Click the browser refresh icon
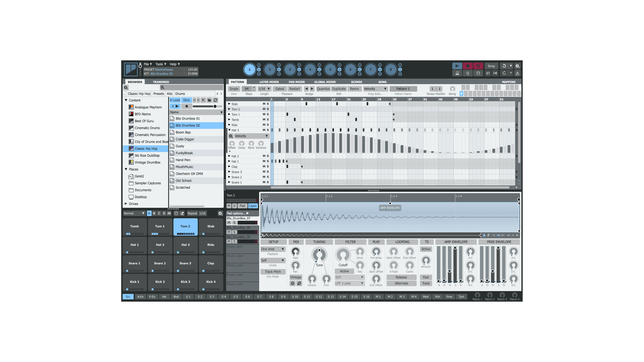Image resolution: width=644 pixels, height=362 pixels. click(215, 100)
